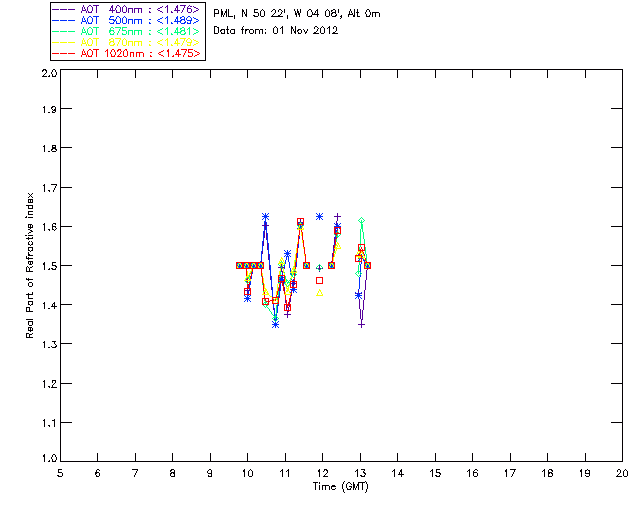Click the x-axis tick label 11
Image resolution: width=640 pixels, height=512 pixels.
(285, 473)
